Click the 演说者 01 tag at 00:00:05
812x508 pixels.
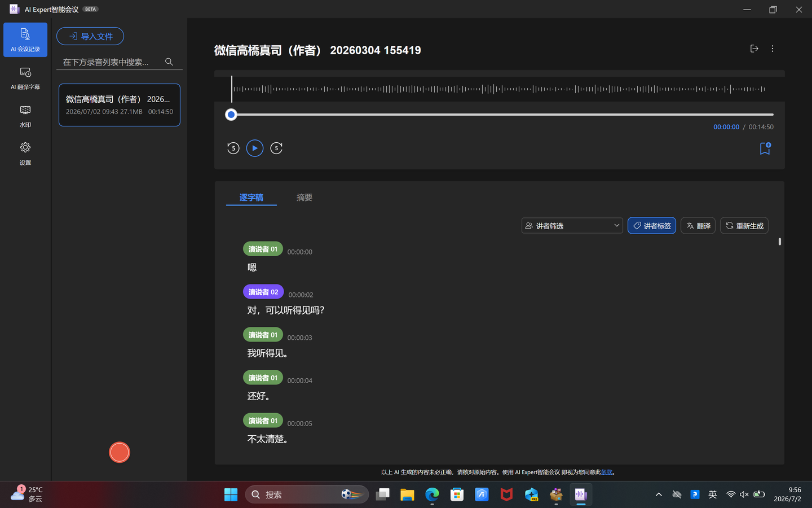pos(263,421)
